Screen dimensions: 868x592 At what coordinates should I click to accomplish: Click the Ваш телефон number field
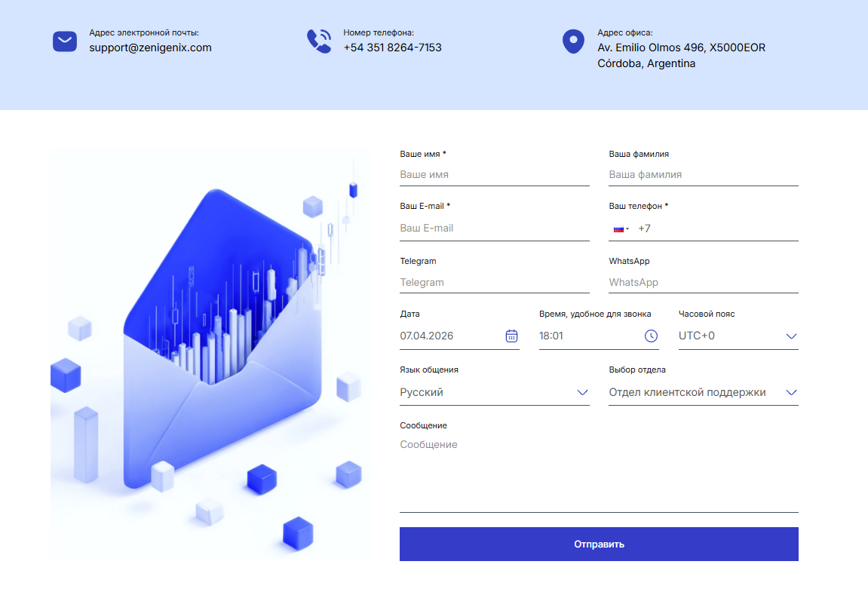716,229
